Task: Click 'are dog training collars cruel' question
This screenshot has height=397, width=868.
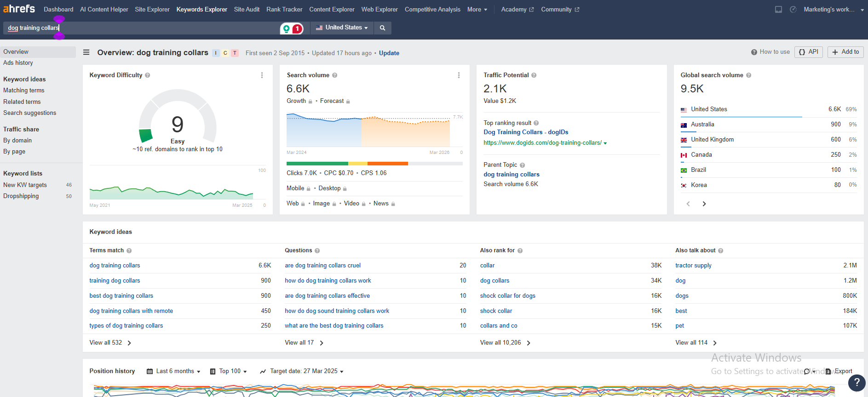Action: 322,266
